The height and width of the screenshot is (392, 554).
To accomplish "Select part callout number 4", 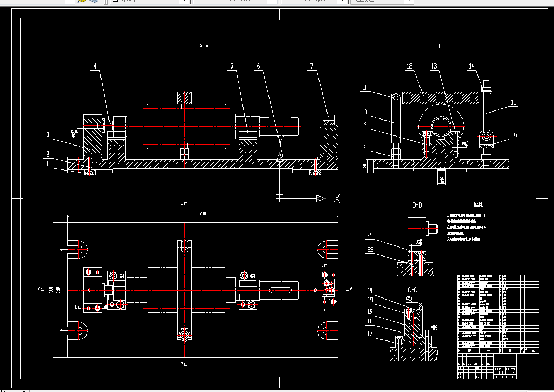I will tap(95, 66).
